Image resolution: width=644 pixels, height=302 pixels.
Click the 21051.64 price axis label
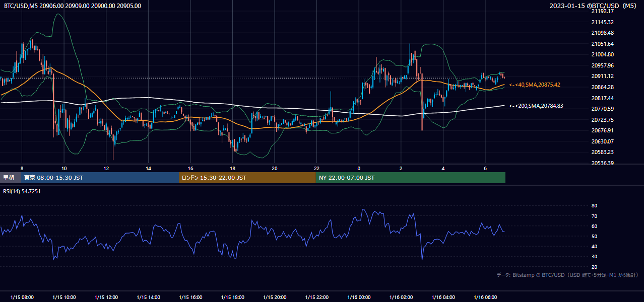[602, 44]
